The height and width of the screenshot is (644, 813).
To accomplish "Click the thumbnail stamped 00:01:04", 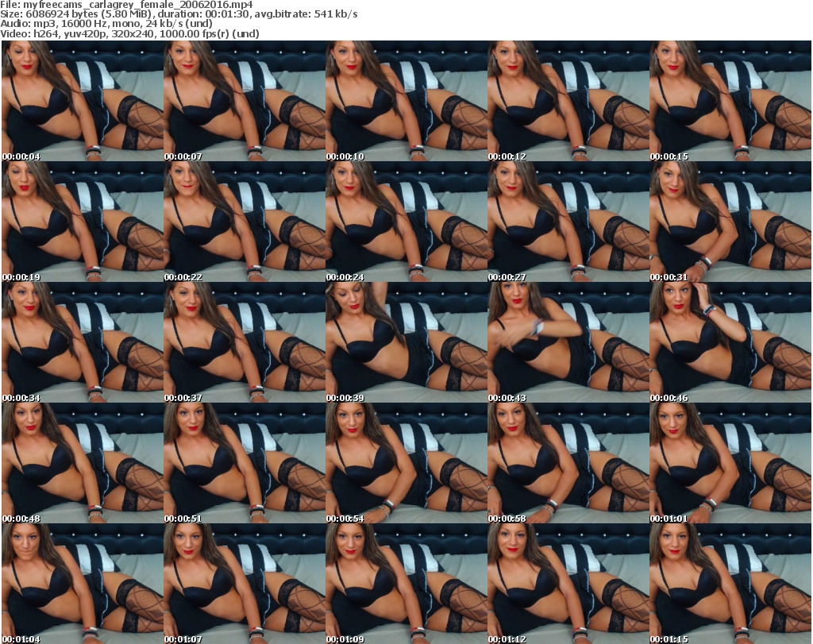I will coord(83,584).
